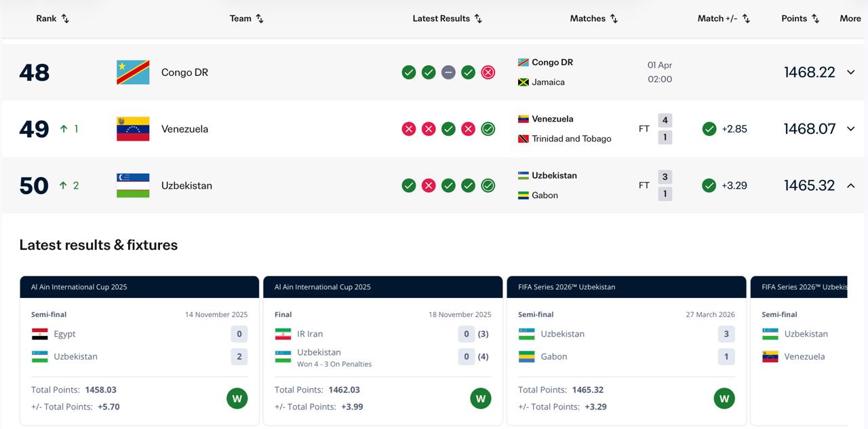The width and height of the screenshot is (868, 429).
Task: Open Venezuela team name link
Action: coord(184,129)
